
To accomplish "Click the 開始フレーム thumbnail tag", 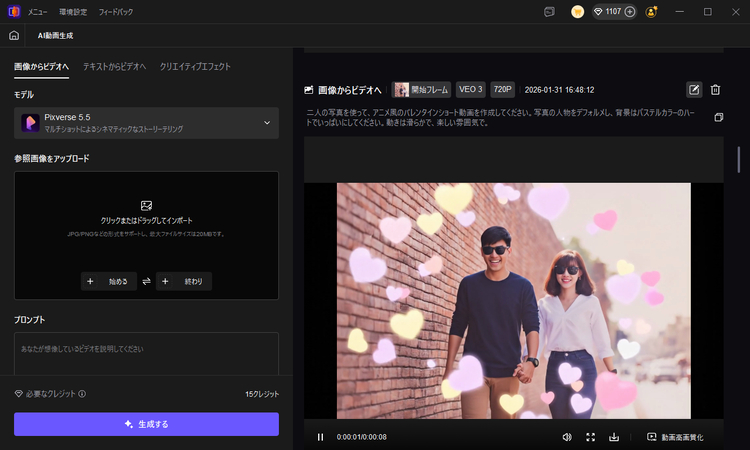I will pos(421,89).
